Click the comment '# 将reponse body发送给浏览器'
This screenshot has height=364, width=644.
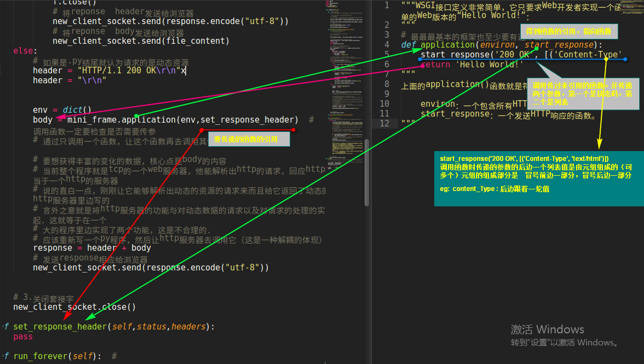coord(118,32)
